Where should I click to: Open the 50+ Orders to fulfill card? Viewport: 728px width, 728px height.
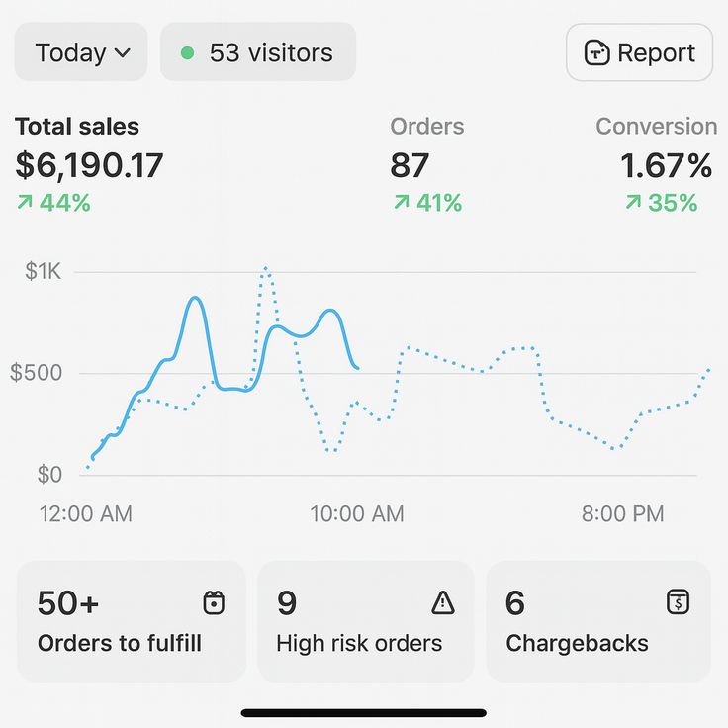132,622
